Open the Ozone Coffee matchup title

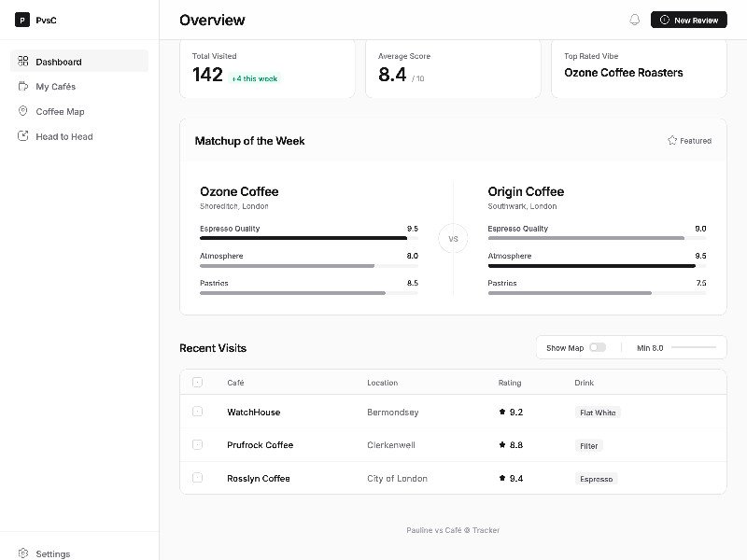click(x=239, y=191)
